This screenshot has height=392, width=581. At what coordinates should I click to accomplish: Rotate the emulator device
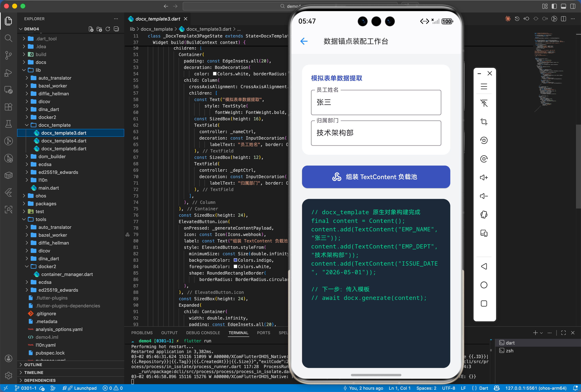click(x=484, y=215)
